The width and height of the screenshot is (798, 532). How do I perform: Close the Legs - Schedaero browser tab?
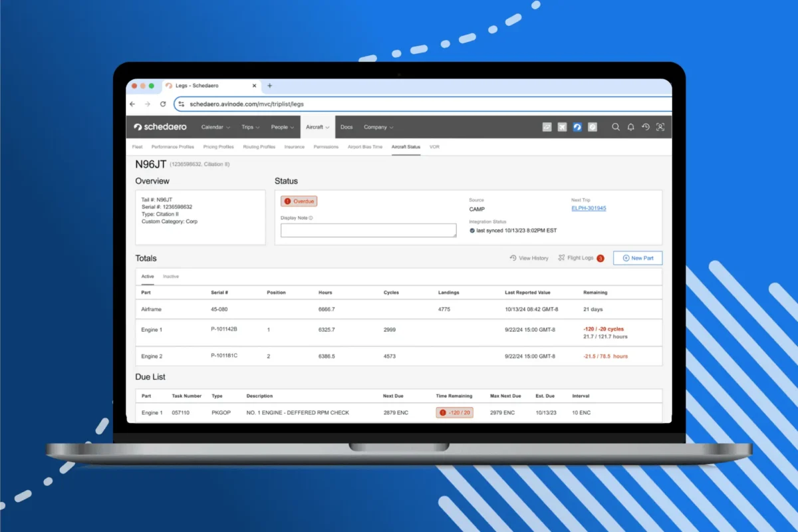click(x=254, y=86)
